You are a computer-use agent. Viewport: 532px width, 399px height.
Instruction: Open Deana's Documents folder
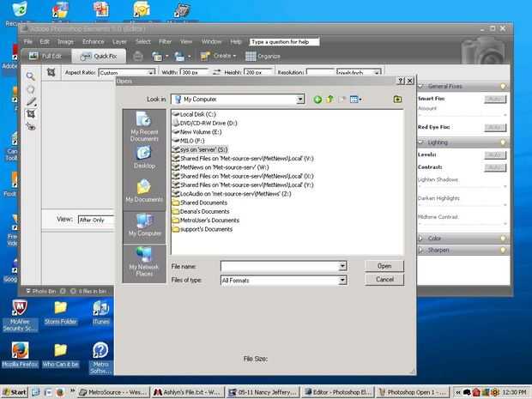coord(201,211)
